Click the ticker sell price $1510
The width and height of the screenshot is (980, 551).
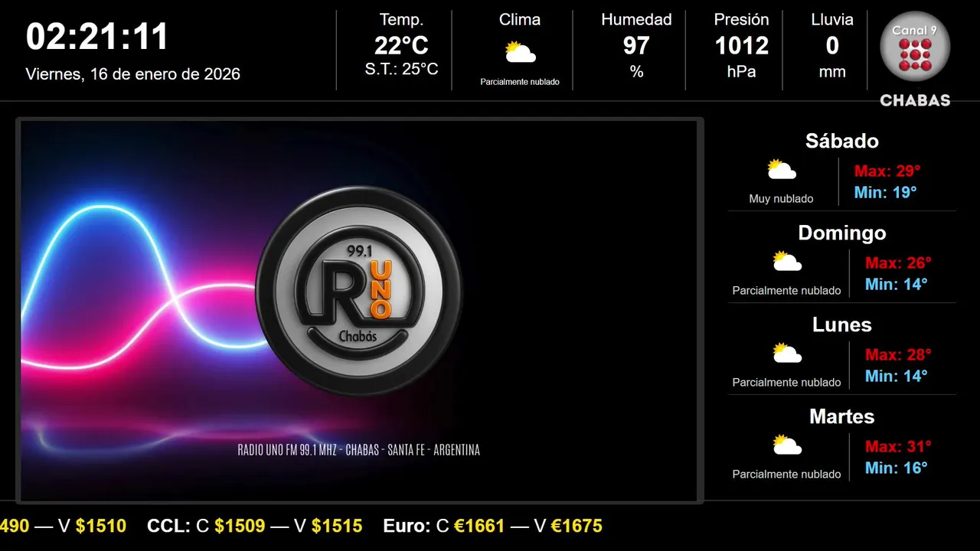point(100,526)
